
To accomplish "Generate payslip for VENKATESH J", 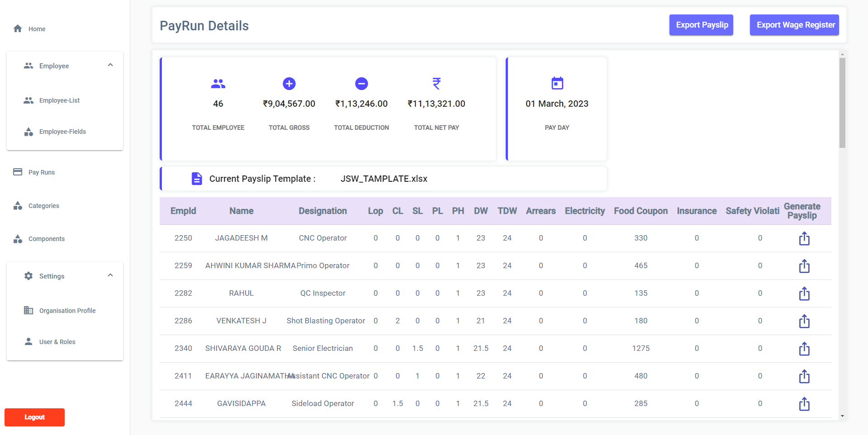I will (804, 321).
